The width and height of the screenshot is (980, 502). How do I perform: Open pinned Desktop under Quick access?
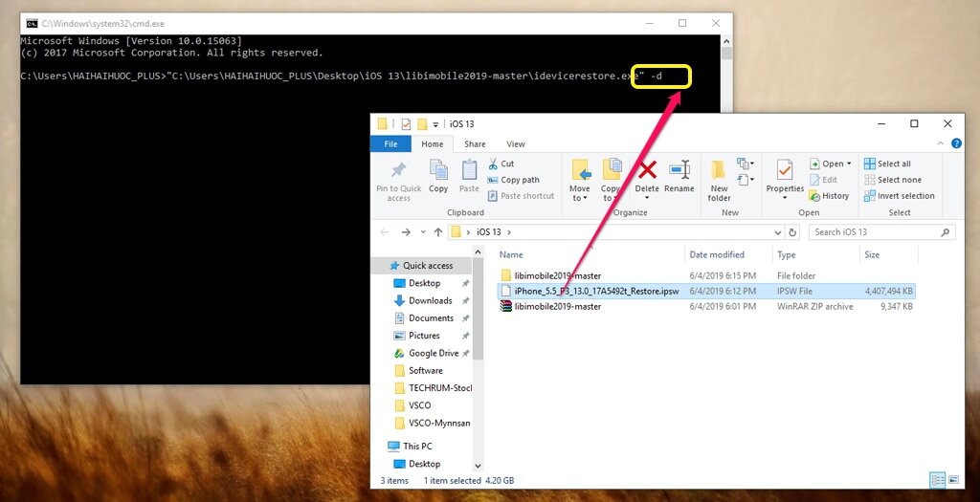click(424, 283)
